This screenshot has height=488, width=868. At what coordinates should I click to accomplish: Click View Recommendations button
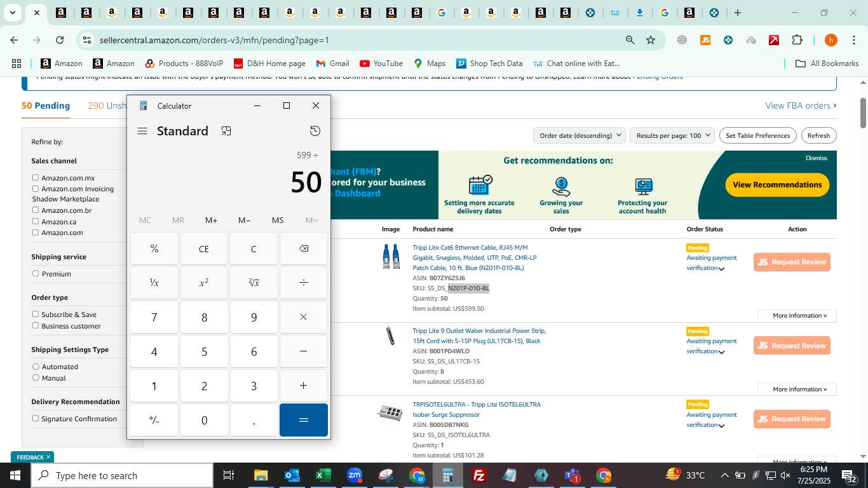(x=777, y=185)
